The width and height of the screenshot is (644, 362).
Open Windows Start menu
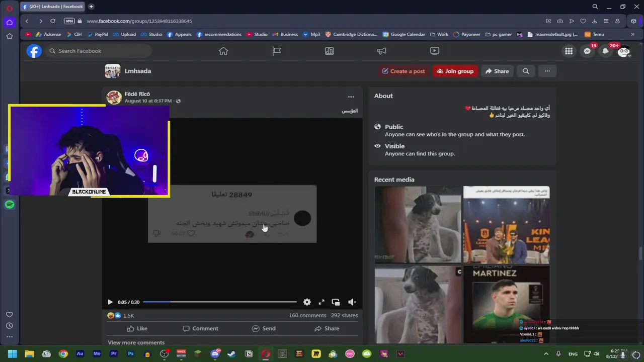point(12,354)
